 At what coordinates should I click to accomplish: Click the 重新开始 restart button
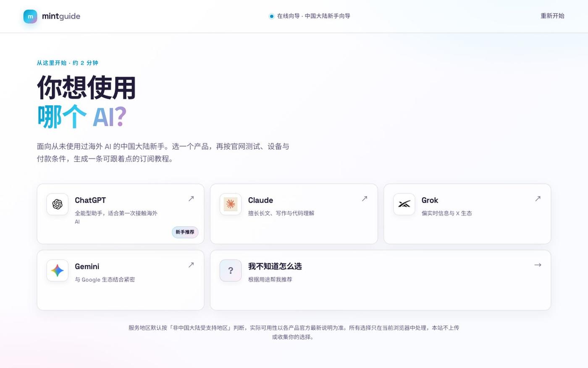click(x=552, y=16)
